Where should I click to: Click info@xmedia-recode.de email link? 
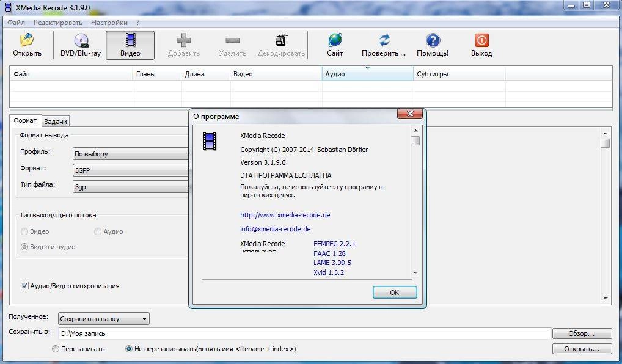(x=276, y=229)
